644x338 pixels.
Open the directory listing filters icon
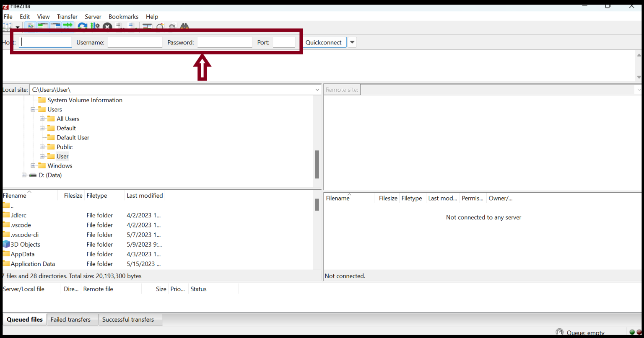click(x=147, y=27)
